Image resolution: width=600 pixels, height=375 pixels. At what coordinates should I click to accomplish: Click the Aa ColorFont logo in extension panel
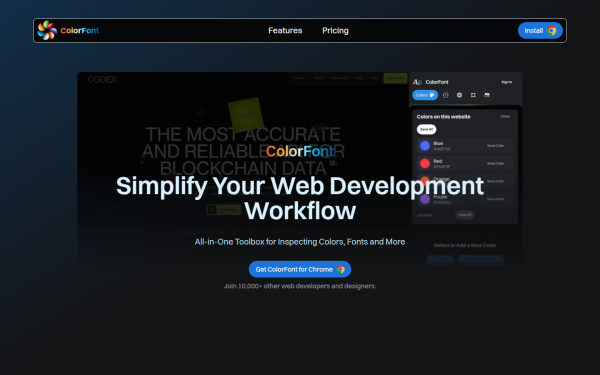417,82
